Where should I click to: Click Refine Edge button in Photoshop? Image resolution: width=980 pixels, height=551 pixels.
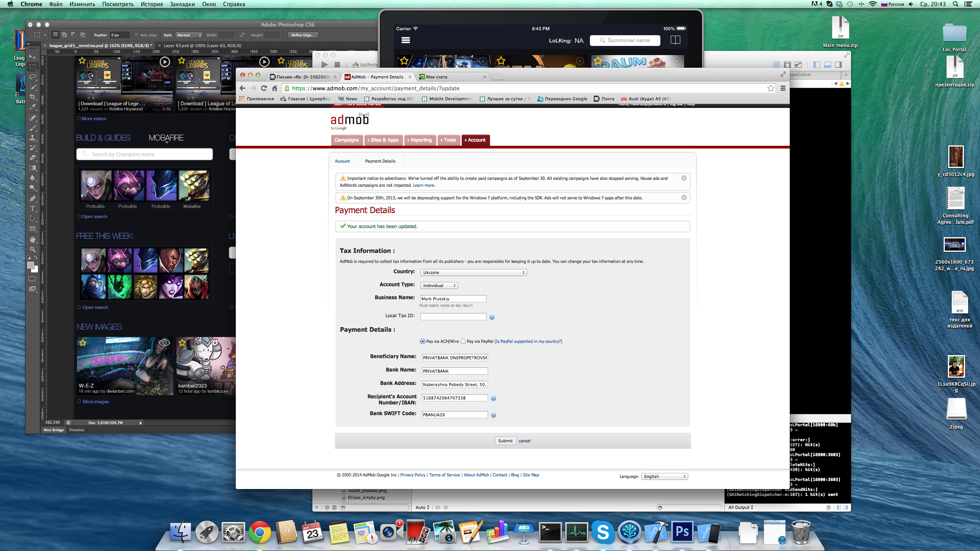click(x=303, y=35)
